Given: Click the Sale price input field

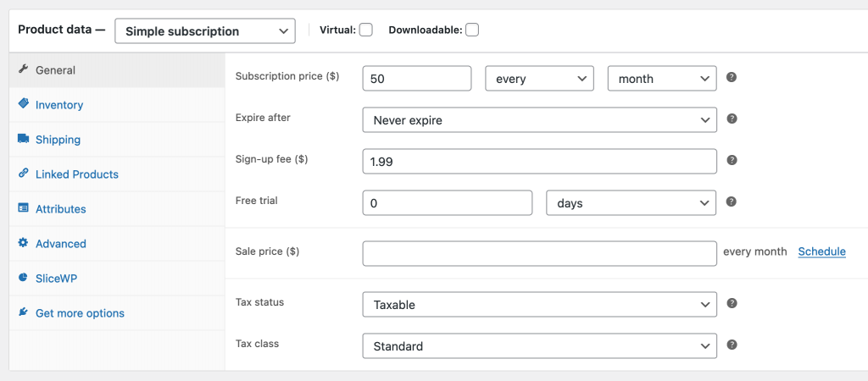Looking at the screenshot, I should coord(539,254).
